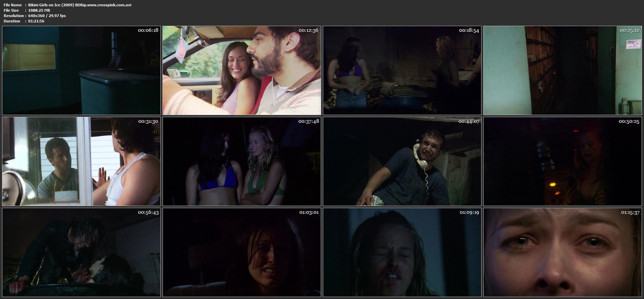644x299 pixels.
Task: Select the frame timestamped 01:03:01
Action: coord(242,252)
